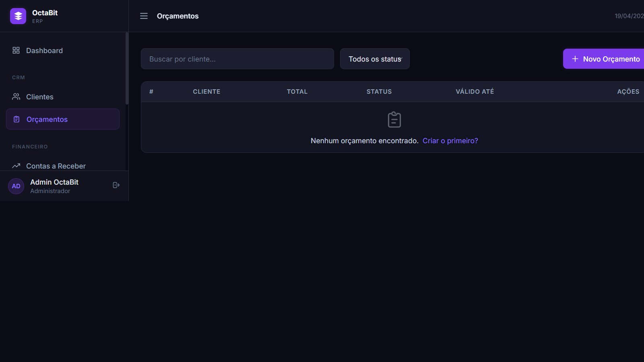Screen dimensions: 644x362
Task: Click the Cliente column header
Action: click(x=206, y=92)
